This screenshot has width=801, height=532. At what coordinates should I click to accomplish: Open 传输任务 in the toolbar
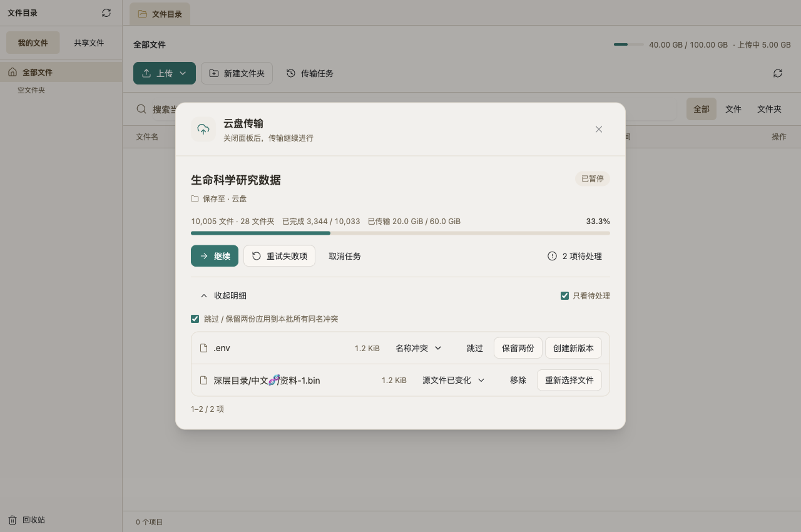pyautogui.click(x=310, y=73)
